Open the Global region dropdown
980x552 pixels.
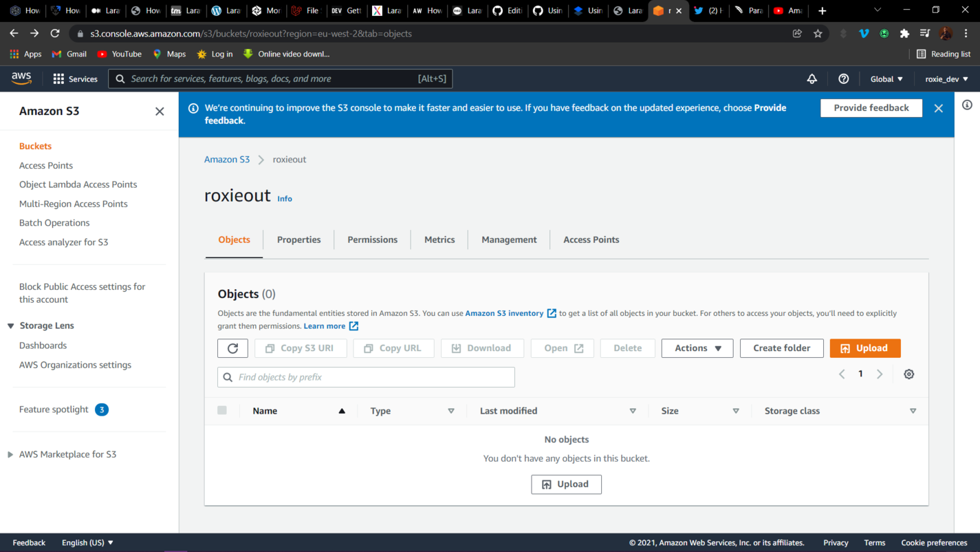[x=886, y=79]
